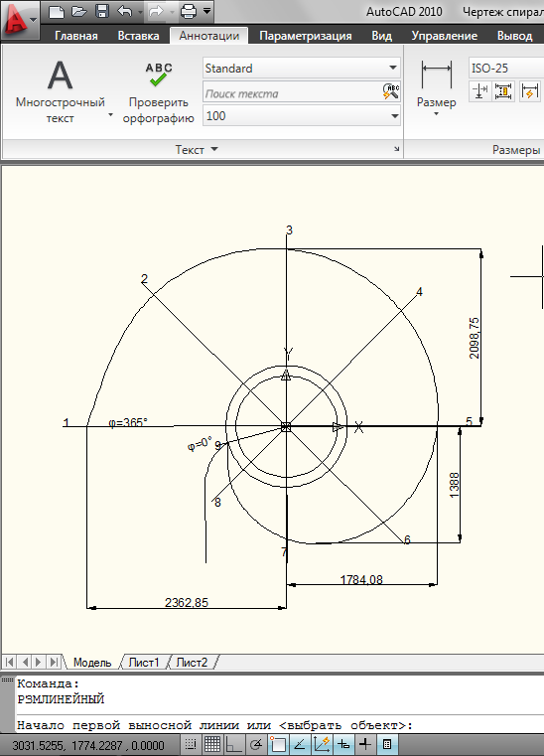
Task: Go to the next layout tab arrow
Action: point(39,662)
